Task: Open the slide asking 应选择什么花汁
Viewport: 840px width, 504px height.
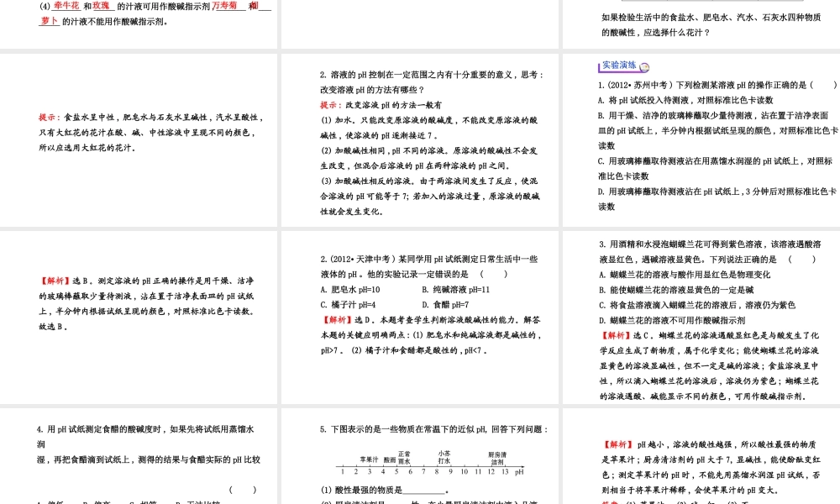Action: pyautogui.click(x=701, y=24)
